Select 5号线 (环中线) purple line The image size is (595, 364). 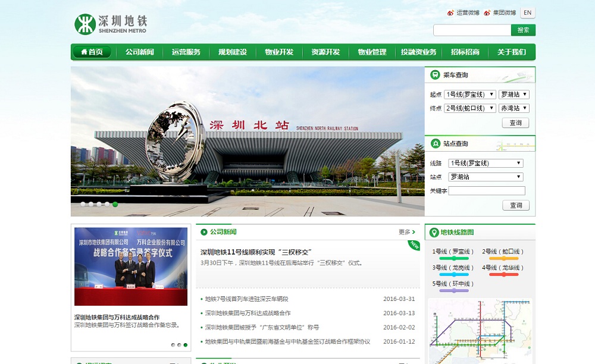point(453,286)
